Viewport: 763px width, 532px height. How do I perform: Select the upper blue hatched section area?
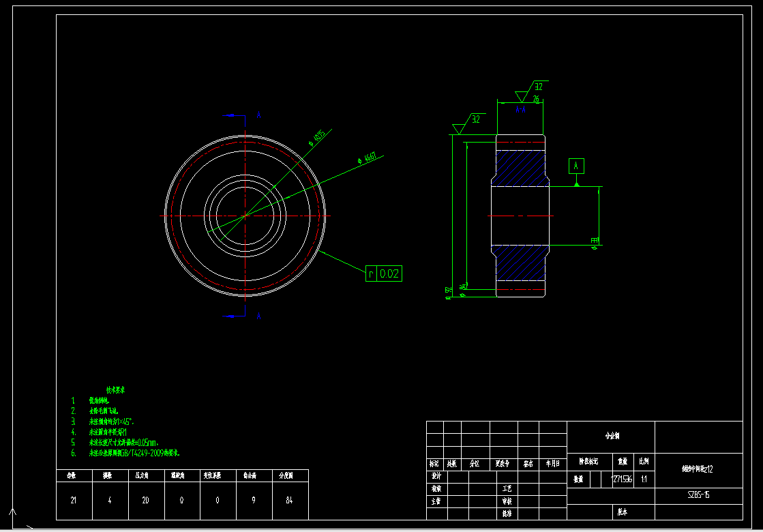tap(519, 167)
